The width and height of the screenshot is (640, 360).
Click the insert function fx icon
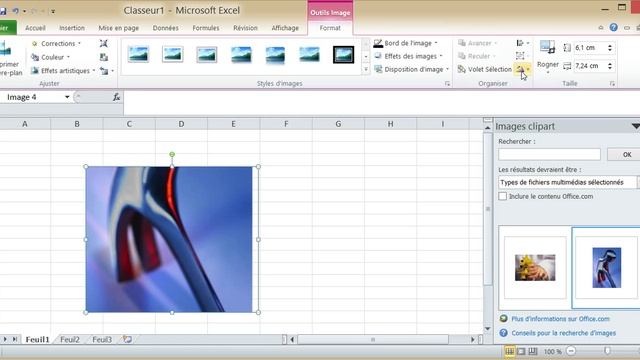point(116,97)
